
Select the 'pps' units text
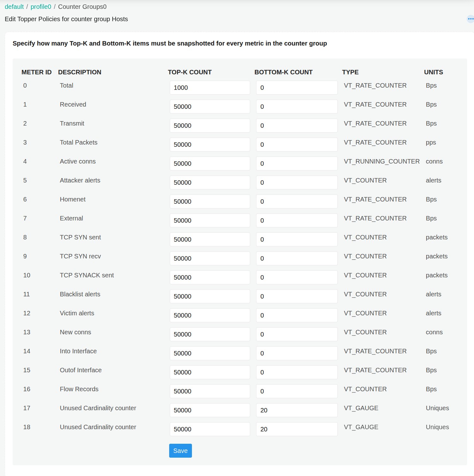click(431, 143)
